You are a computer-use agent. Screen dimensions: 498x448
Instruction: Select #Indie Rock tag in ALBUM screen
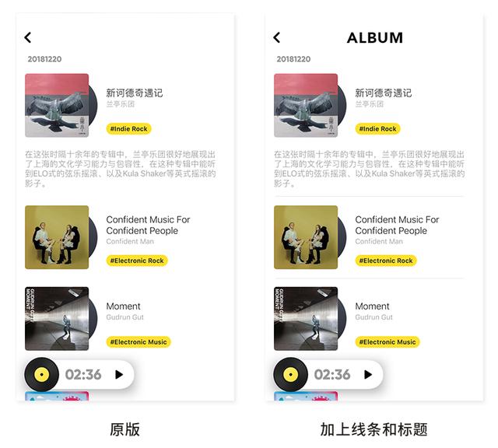click(x=377, y=129)
